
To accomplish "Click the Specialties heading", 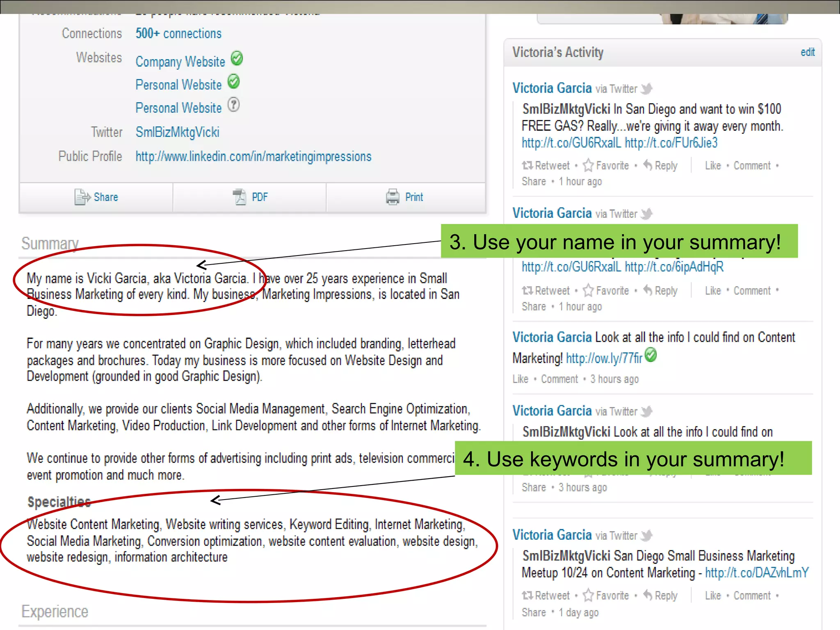I will click(59, 502).
